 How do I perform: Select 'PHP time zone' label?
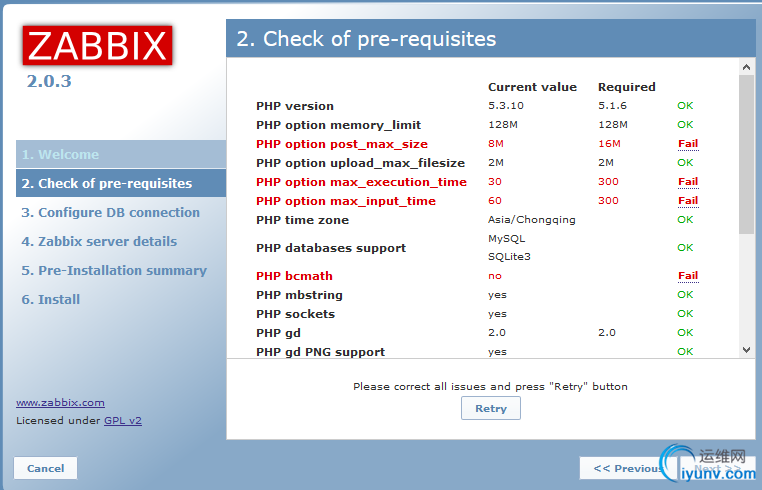[302, 220]
